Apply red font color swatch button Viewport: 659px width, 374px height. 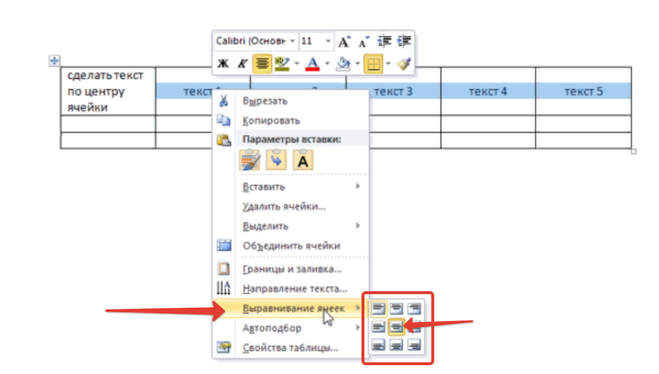(x=312, y=64)
